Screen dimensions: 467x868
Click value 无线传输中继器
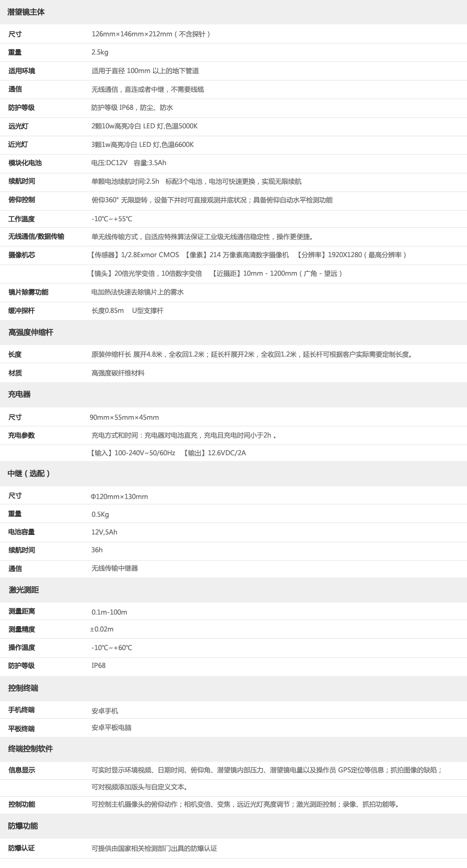pyautogui.click(x=115, y=568)
